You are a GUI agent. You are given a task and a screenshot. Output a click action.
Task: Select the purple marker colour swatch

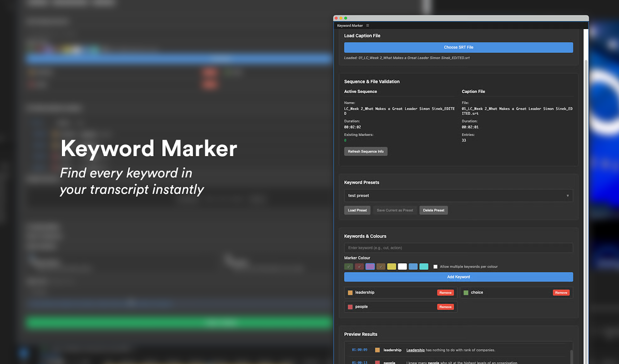[x=370, y=266]
